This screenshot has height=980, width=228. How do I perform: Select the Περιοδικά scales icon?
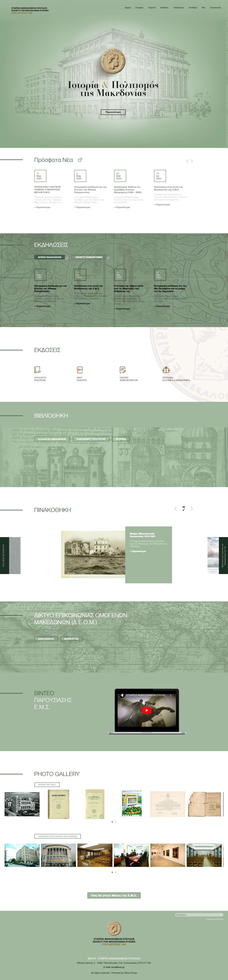pos(166,369)
